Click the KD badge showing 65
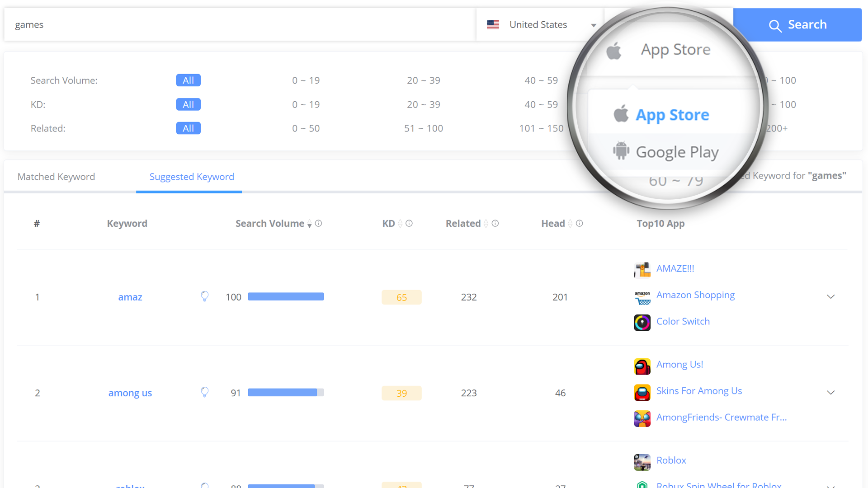868x488 pixels. [x=401, y=297]
